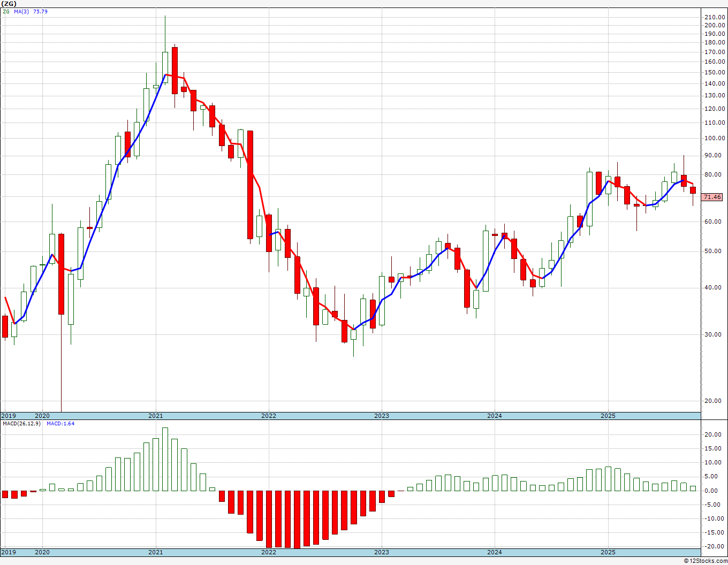This screenshot has height=565, width=728.
Task: Click the 100.00 price axis label
Action: 715,138
